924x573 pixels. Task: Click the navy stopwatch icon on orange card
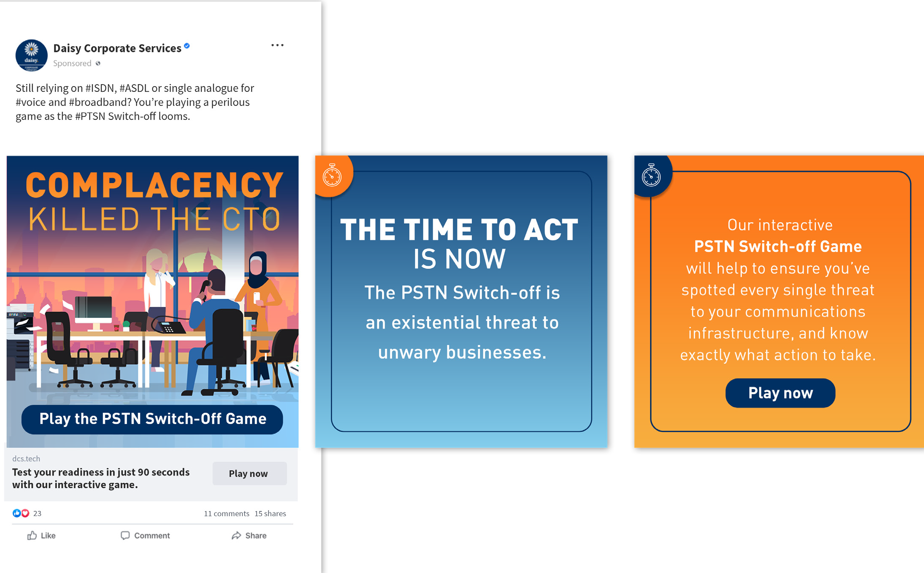coord(651,175)
